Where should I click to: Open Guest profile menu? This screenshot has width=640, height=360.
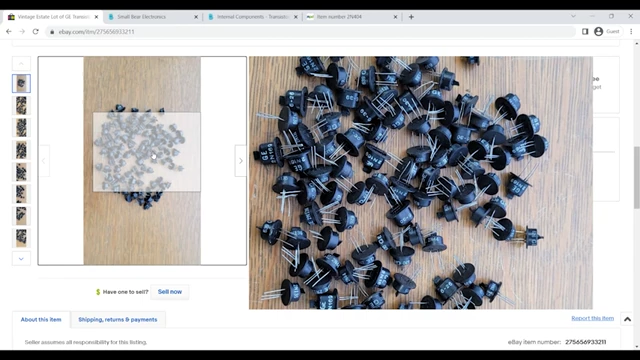607,31
